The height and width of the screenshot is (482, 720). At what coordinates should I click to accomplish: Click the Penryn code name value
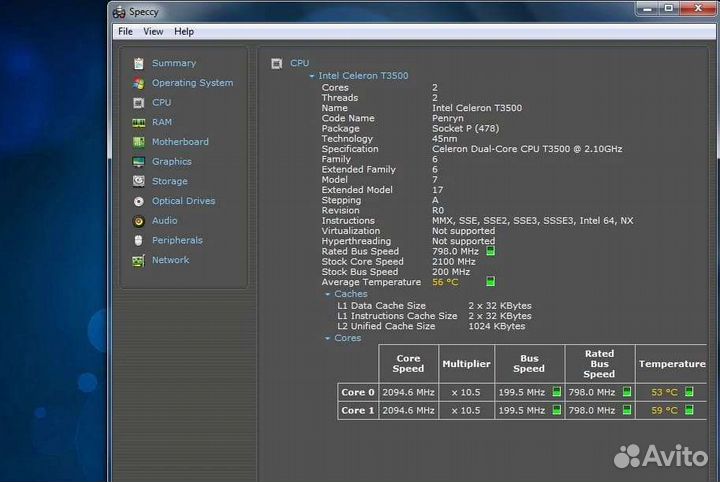pyautogui.click(x=448, y=118)
